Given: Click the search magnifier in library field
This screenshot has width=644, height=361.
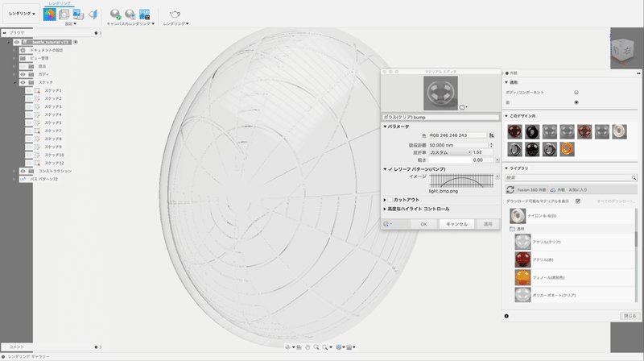Looking at the screenshot, I should tap(634, 177).
